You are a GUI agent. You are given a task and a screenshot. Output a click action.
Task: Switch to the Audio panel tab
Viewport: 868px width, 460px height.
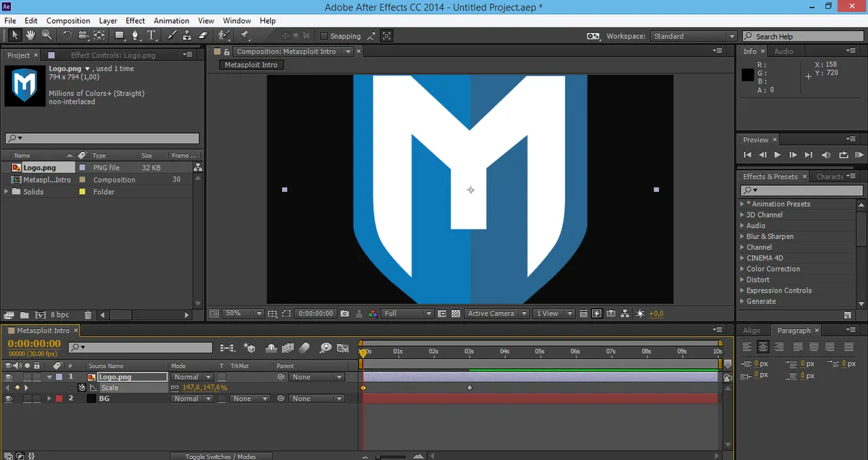[783, 52]
